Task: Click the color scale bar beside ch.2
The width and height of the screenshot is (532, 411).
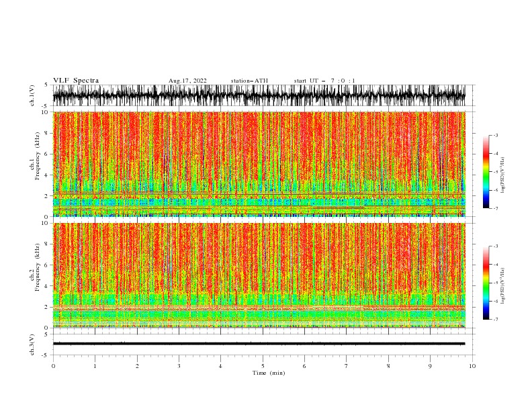Action: pos(486,283)
